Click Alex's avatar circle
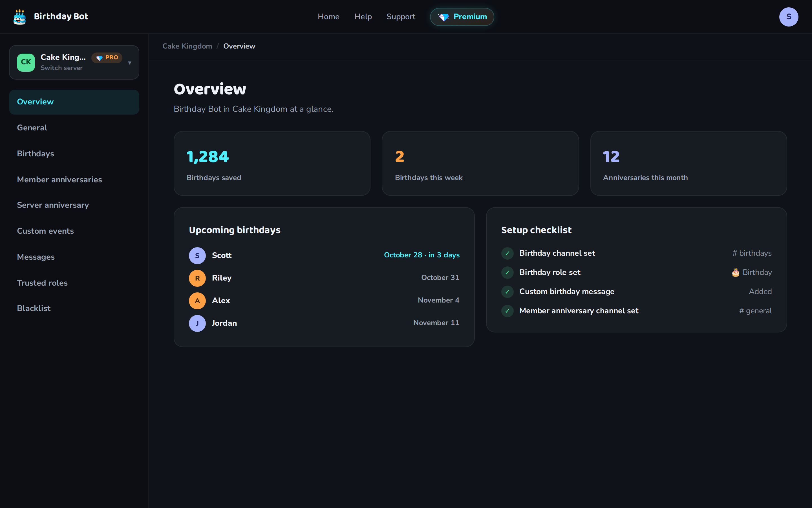This screenshot has width=812, height=508. pyautogui.click(x=197, y=301)
